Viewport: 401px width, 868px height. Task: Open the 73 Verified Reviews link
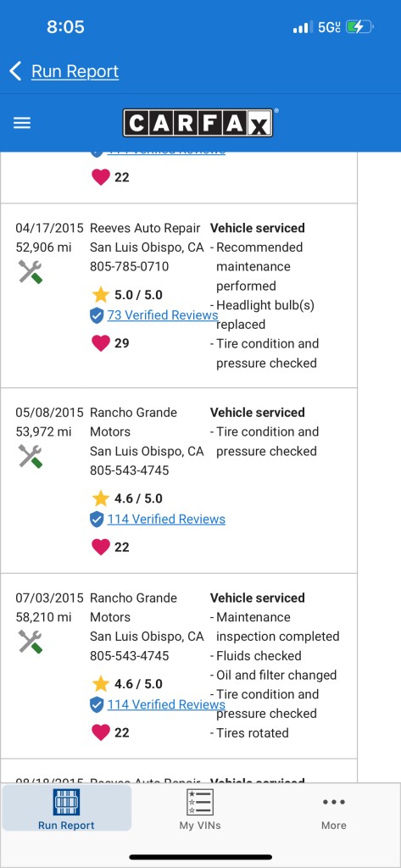tap(162, 315)
